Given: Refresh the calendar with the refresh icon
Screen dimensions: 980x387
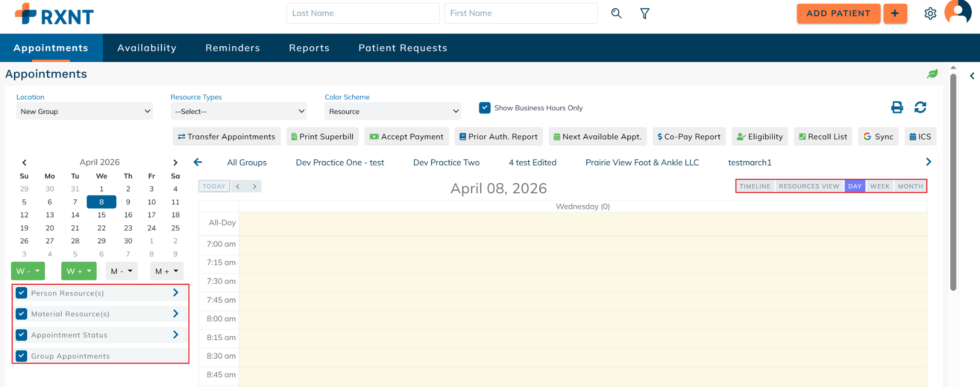Looking at the screenshot, I should click(920, 108).
